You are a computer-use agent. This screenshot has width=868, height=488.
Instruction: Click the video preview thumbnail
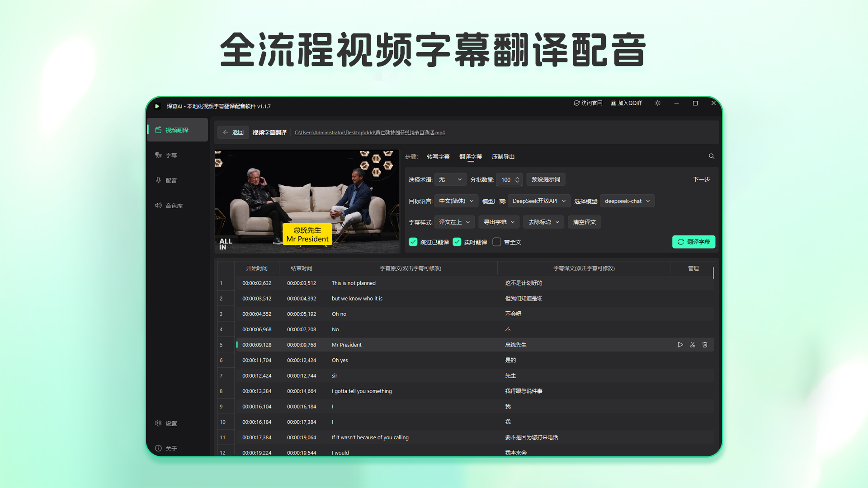click(307, 202)
